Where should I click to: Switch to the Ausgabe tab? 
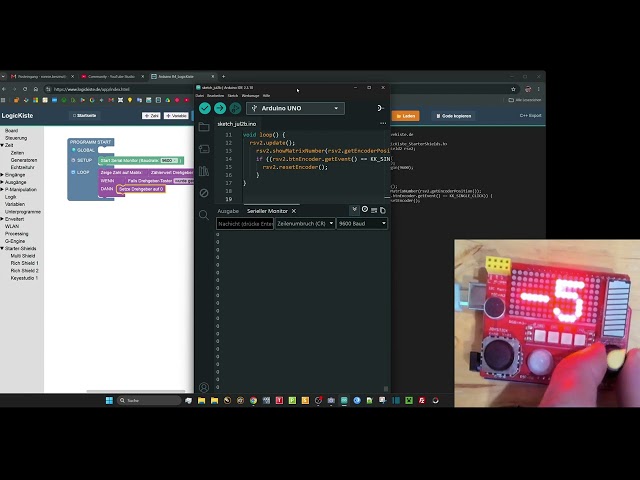pyautogui.click(x=228, y=211)
